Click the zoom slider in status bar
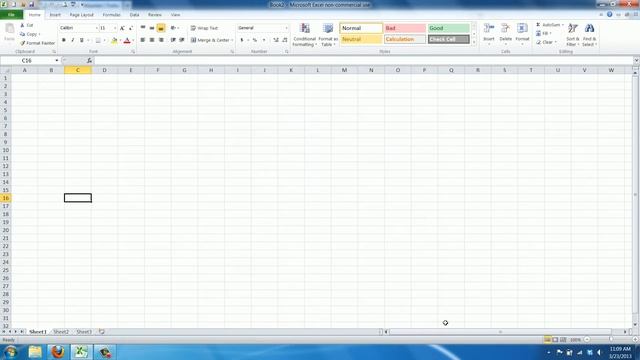This screenshot has height=360, width=640. (611, 340)
